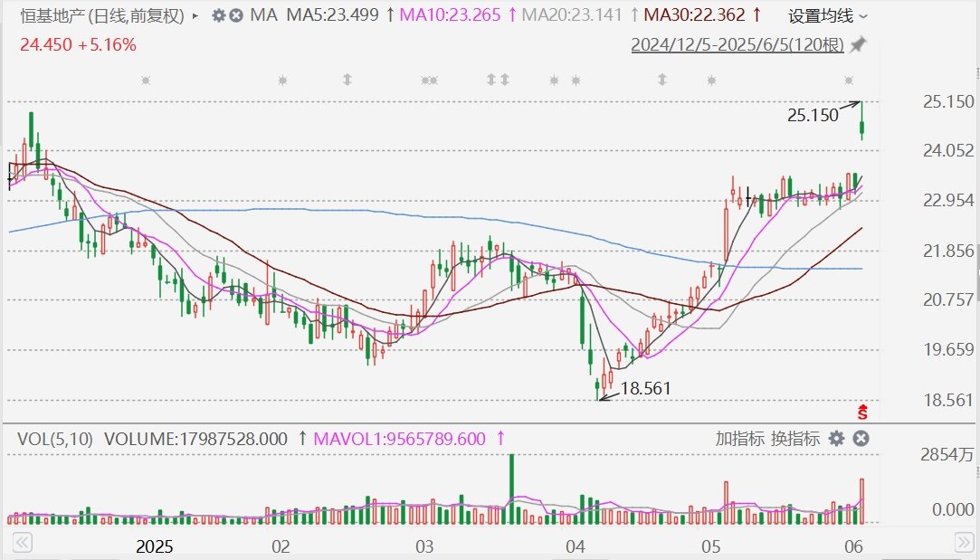980x560 pixels.
Task: Click 加指标 to add an indicator
Action: coord(740,439)
